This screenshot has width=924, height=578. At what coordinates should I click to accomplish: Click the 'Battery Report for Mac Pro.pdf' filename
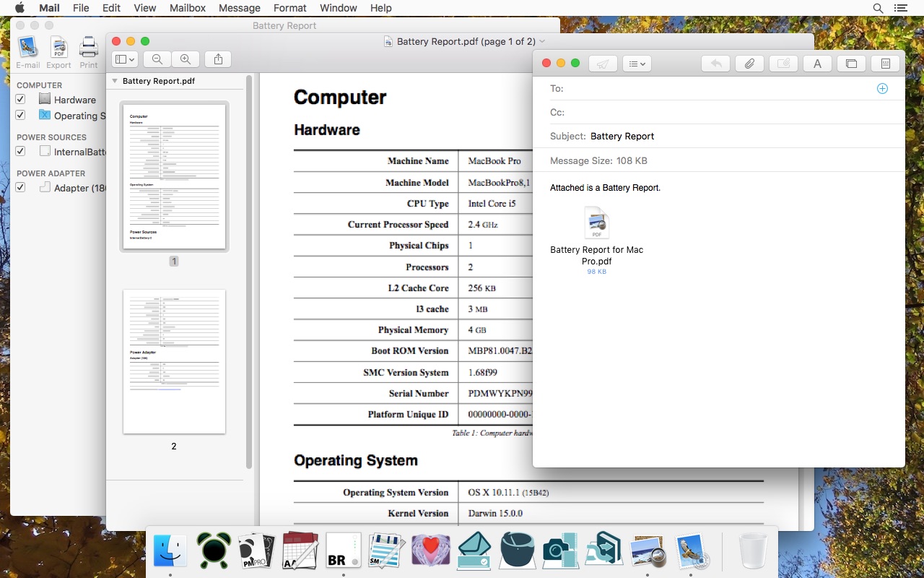pyautogui.click(x=597, y=255)
